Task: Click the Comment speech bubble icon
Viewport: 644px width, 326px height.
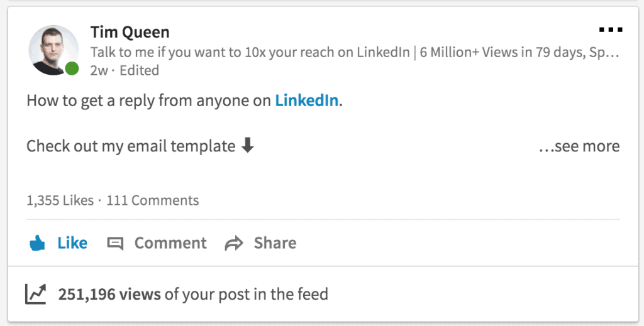Action: click(x=115, y=244)
